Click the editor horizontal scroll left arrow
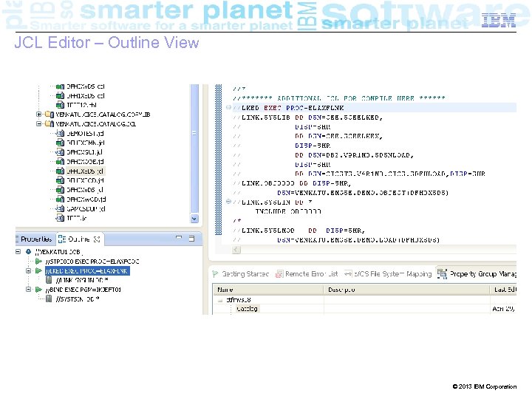 [x=236, y=250]
